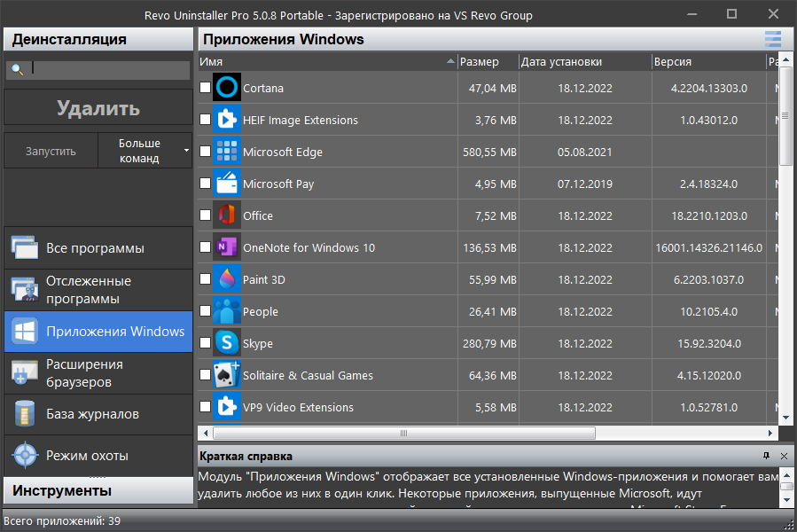Click the app list scroll right arrow

[770, 434]
